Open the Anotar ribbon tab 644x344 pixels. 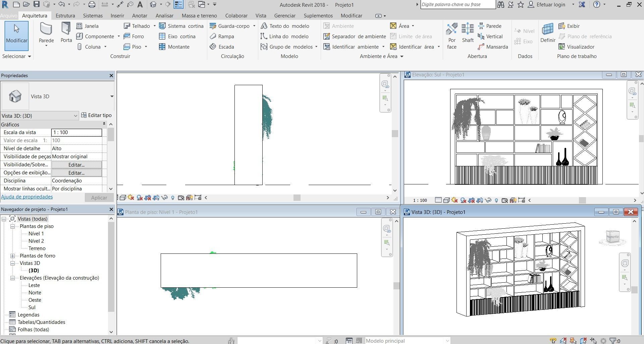click(x=140, y=16)
